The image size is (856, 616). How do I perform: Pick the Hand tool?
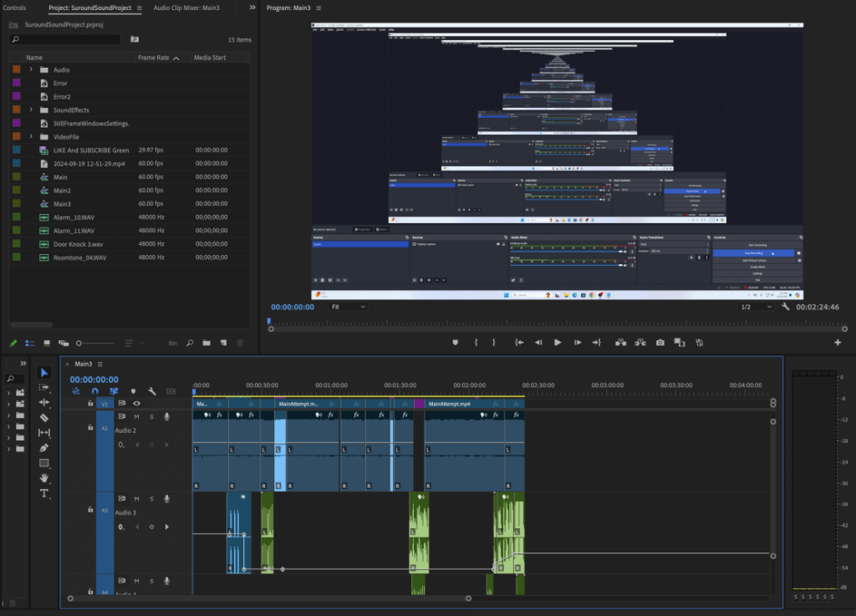pyautogui.click(x=44, y=478)
